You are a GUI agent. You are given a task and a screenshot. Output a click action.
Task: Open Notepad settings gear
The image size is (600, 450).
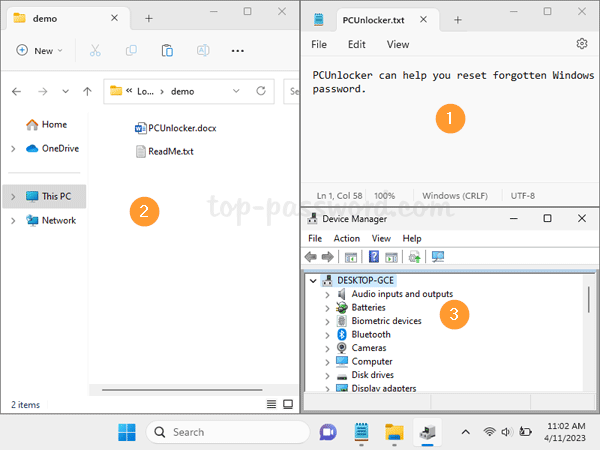point(582,44)
